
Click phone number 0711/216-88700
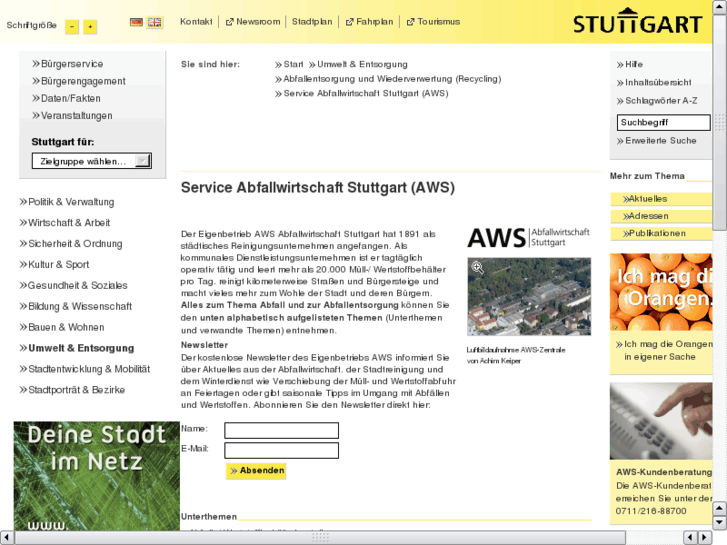tap(651, 511)
